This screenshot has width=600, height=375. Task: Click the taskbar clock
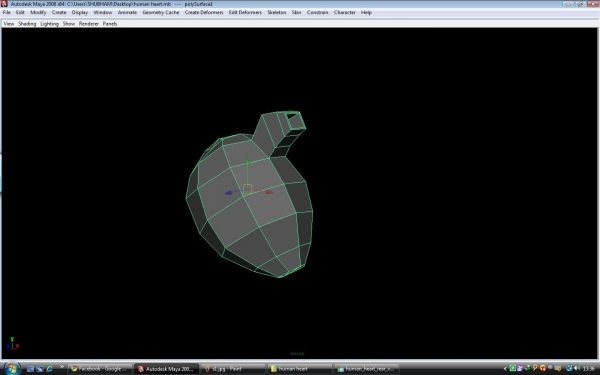[589, 369]
